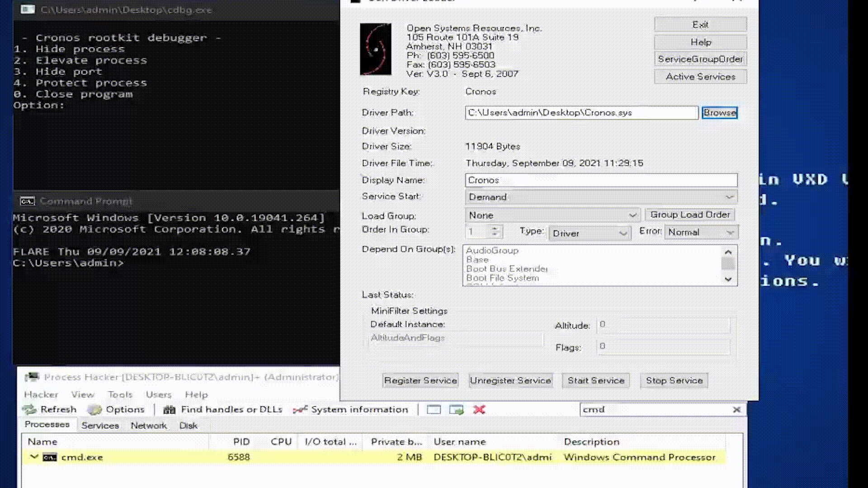Collapse the cmd.exe process tree node
Image resolution: width=868 pixels, height=488 pixels.
pos(34,457)
